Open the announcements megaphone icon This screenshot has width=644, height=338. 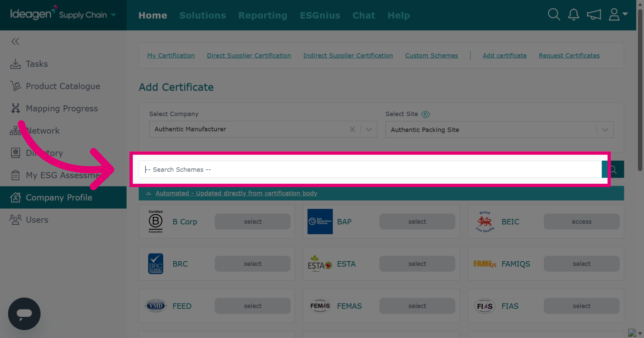click(594, 14)
